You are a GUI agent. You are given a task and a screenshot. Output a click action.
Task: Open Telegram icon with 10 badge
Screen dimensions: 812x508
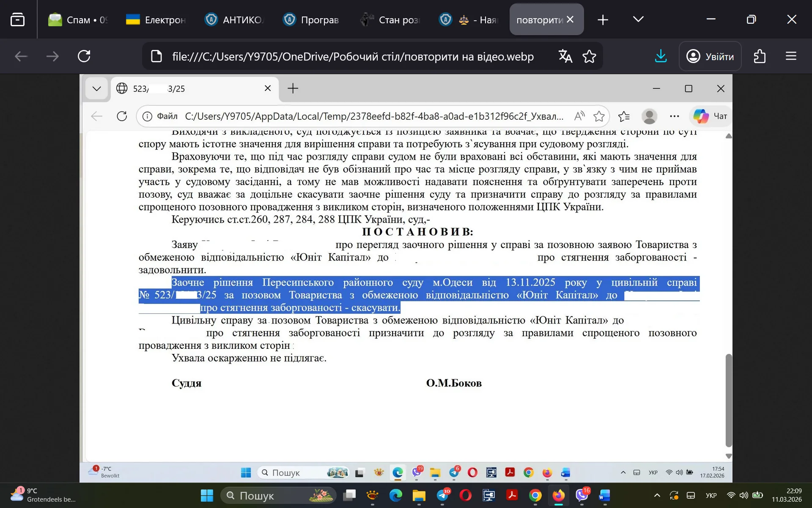pyautogui.click(x=443, y=495)
